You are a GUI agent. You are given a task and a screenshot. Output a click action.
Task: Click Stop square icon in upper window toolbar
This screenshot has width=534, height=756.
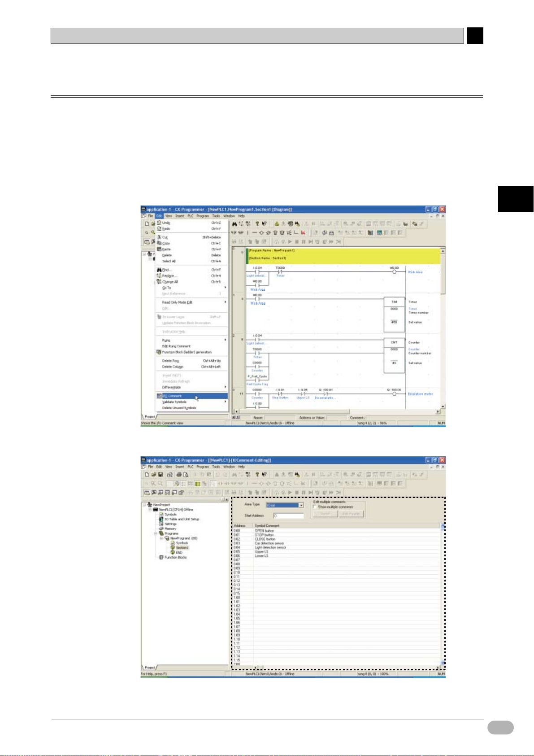[x=296, y=241]
